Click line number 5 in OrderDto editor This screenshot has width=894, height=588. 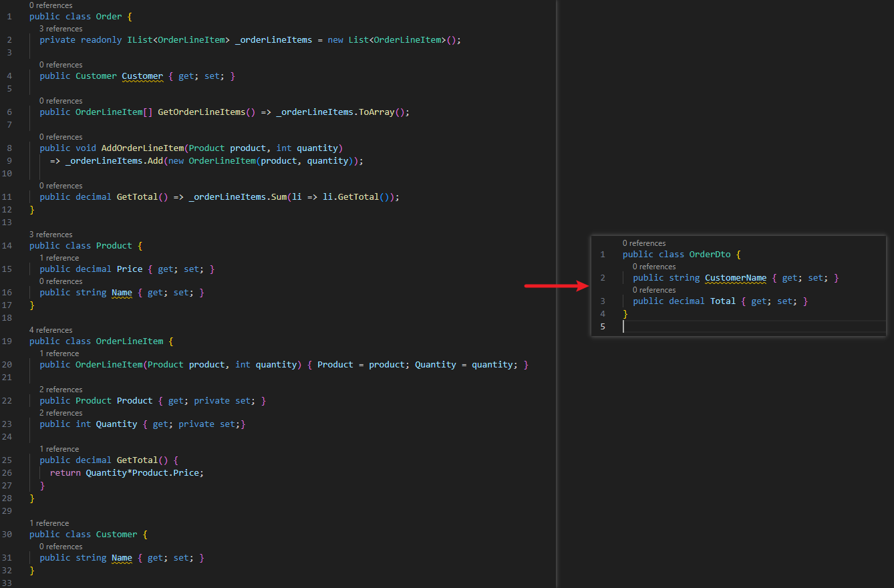pos(603,327)
